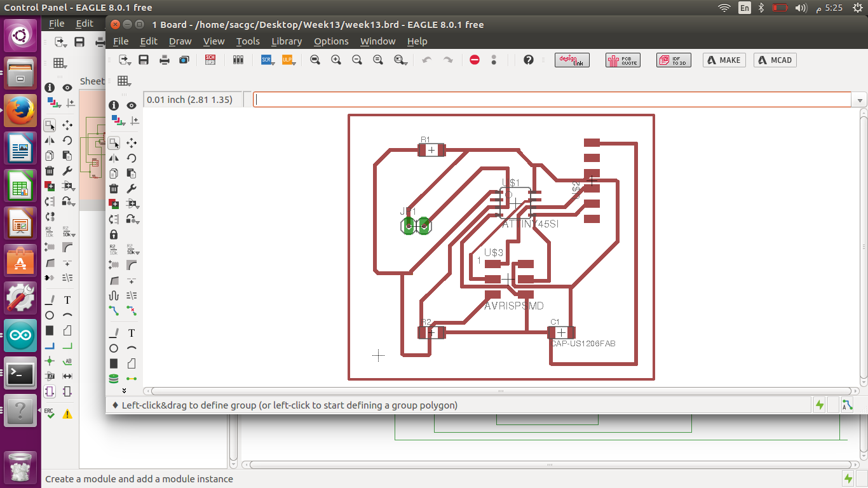
Task: Expand hidden tools with the double chevron
Action: pyautogui.click(x=124, y=390)
